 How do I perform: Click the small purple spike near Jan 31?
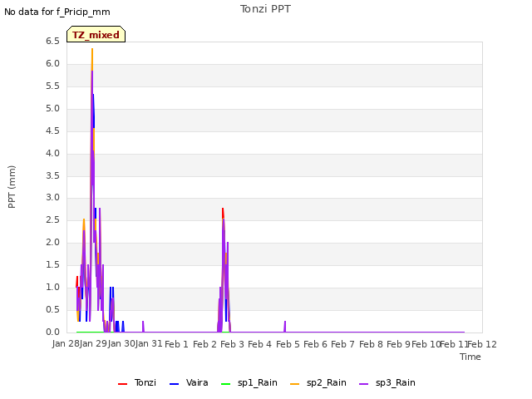pos(143,327)
